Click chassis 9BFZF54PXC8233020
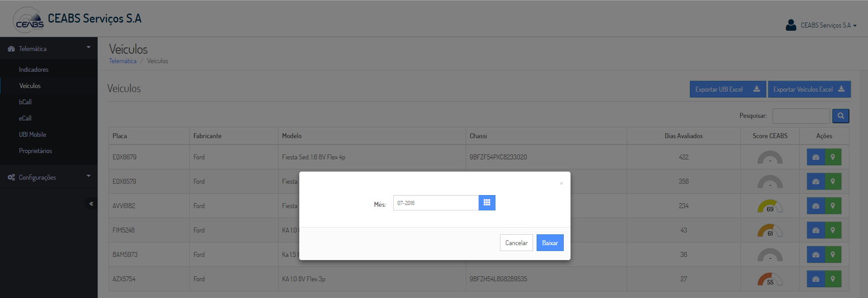 [x=498, y=157]
